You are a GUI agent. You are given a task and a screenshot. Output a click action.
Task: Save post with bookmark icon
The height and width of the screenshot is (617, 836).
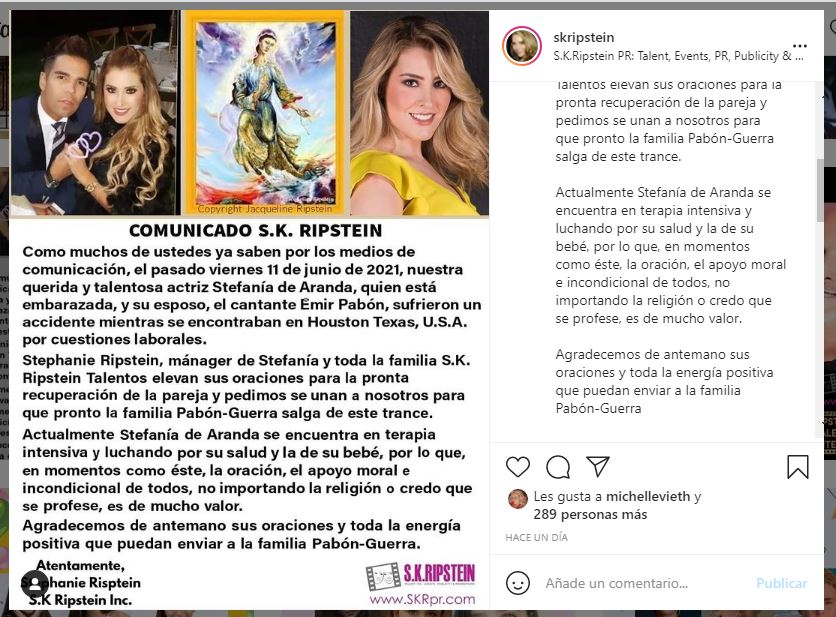798,467
